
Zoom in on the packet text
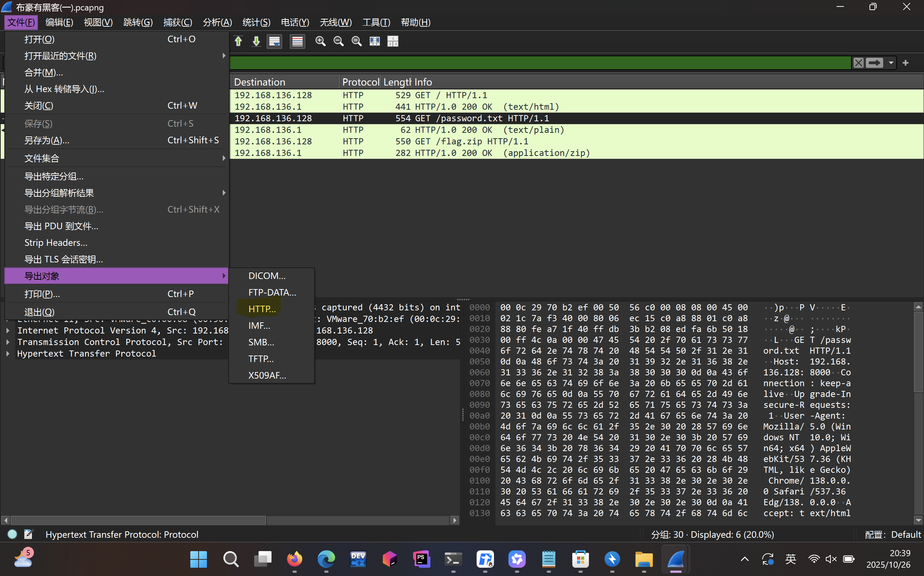(320, 41)
